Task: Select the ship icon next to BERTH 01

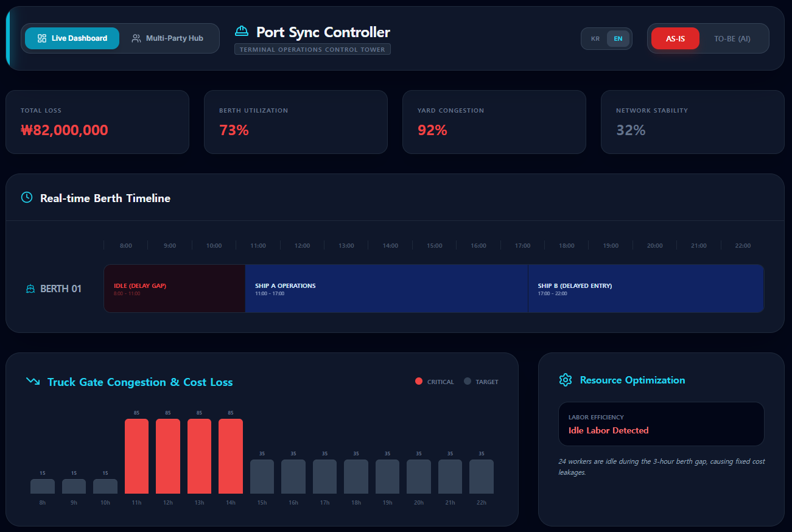Action: coord(30,289)
